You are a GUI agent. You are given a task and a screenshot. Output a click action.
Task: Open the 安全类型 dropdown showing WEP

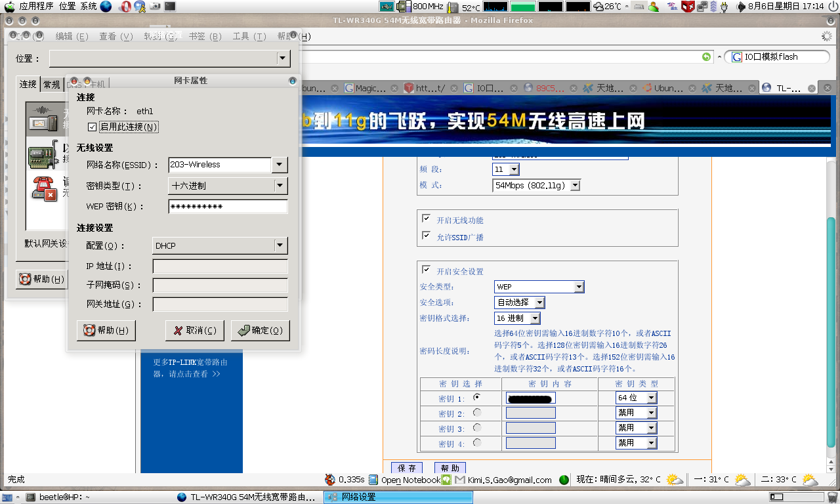[539, 287]
